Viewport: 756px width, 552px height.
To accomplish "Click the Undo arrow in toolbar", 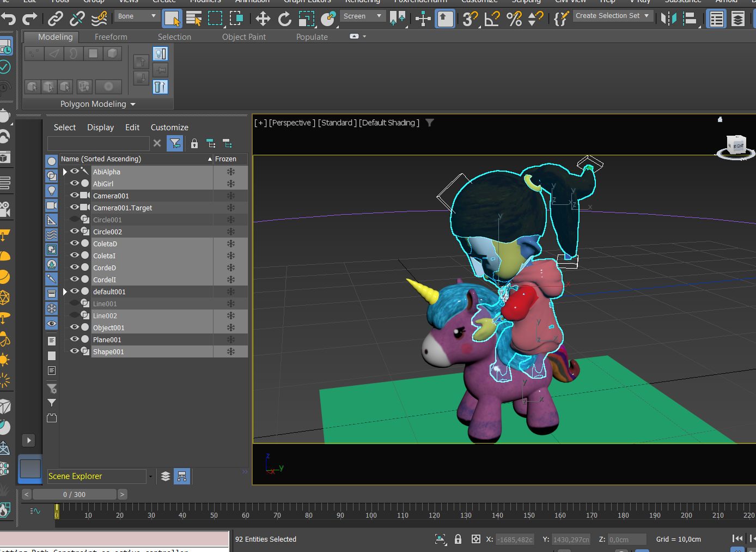I will pyautogui.click(x=9, y=19).
